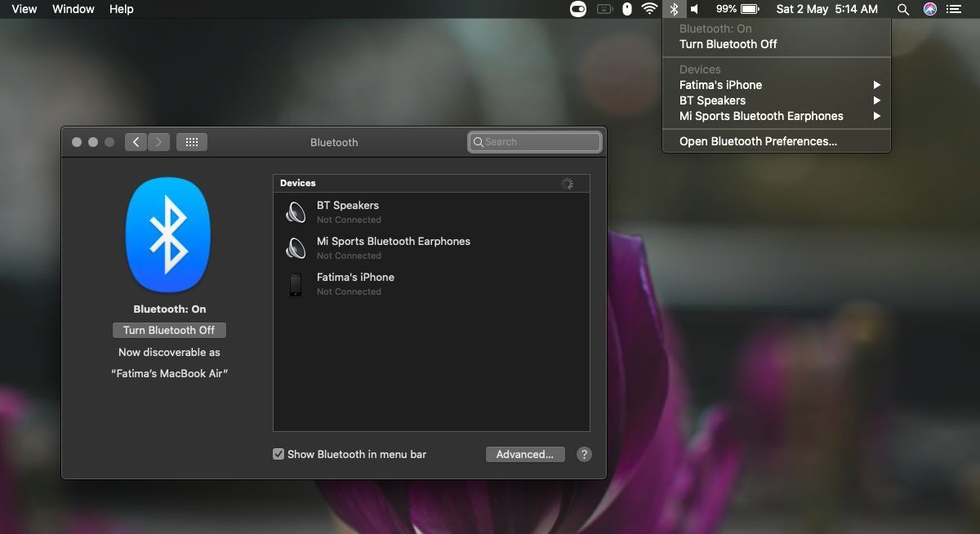The width and height of the screenshot is (980, 534).
Task: Show all preferences grid icon
Action: 192,142
